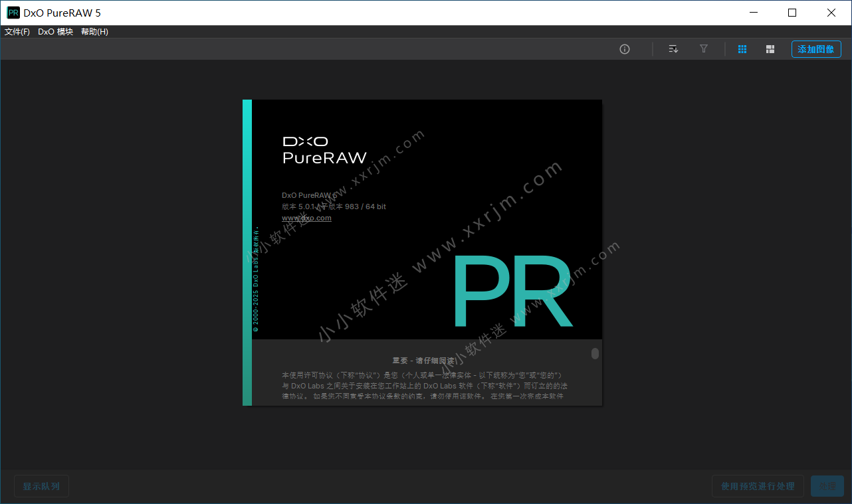Open the 文件(F) menu
The width and height of the screenshot is (852, 504).
[17, 32]
